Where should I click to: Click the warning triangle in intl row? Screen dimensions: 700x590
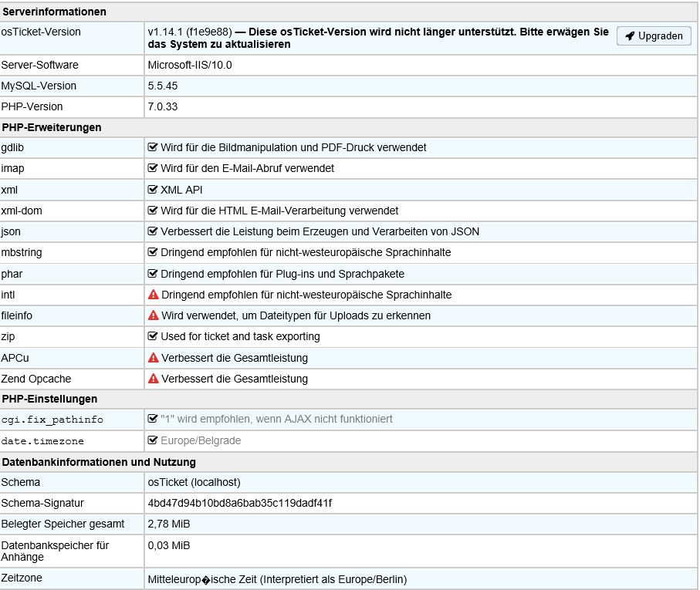(153, 295)
